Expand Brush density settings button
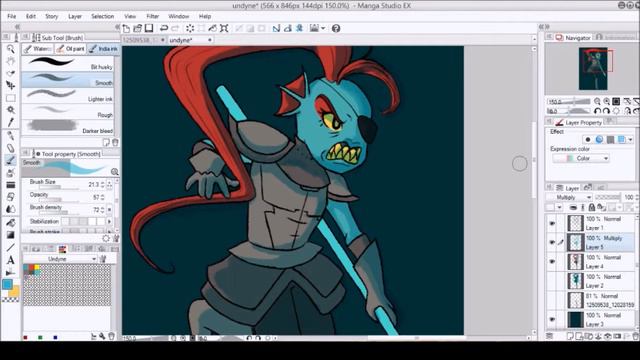The image size is (640, 360). [109, 210]
